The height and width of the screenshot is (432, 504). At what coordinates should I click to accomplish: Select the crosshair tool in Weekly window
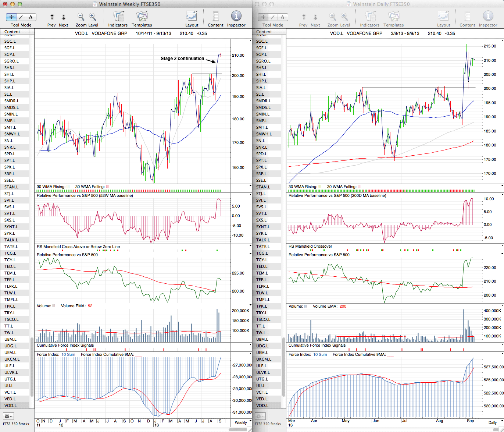click(x=11, y=17)
